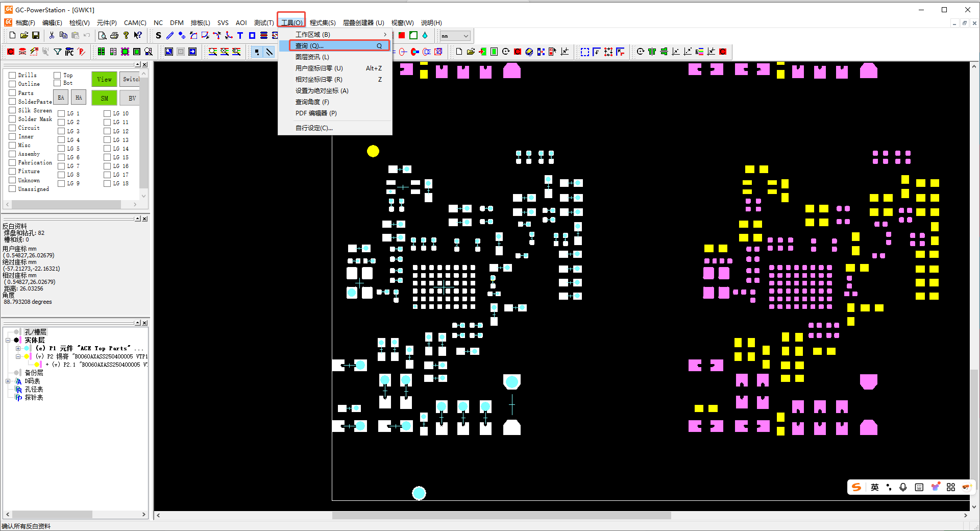Click the yellow question mark help icon

(x=126, y=35)
